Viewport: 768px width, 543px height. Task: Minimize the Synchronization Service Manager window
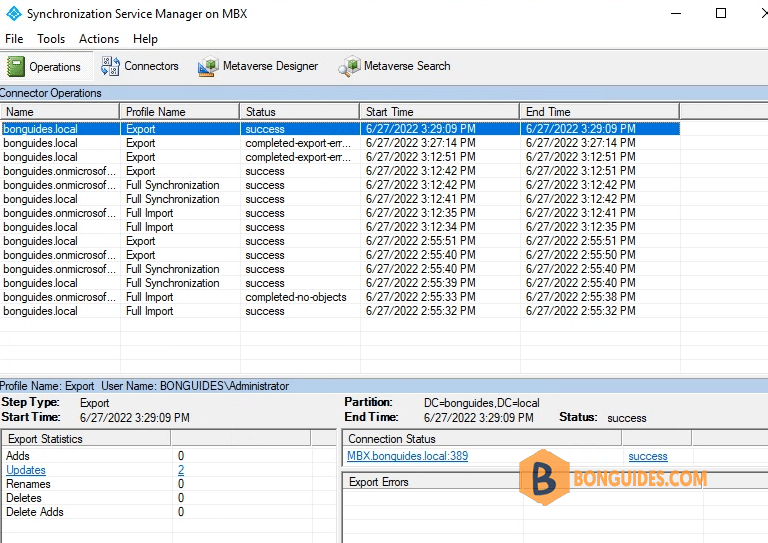tap(676, 13)
